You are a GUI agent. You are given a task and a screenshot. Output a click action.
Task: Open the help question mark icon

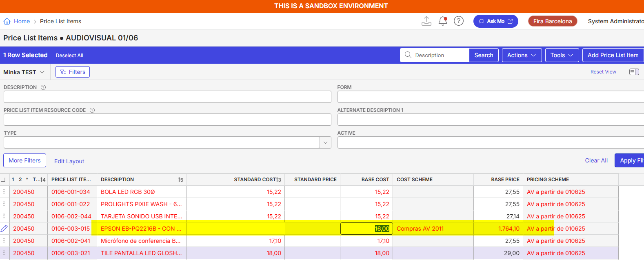coord(459,21)
